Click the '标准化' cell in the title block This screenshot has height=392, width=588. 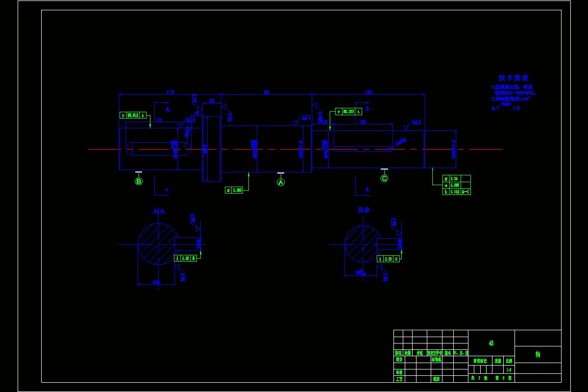pyautogui.click(x=437, y=359)
